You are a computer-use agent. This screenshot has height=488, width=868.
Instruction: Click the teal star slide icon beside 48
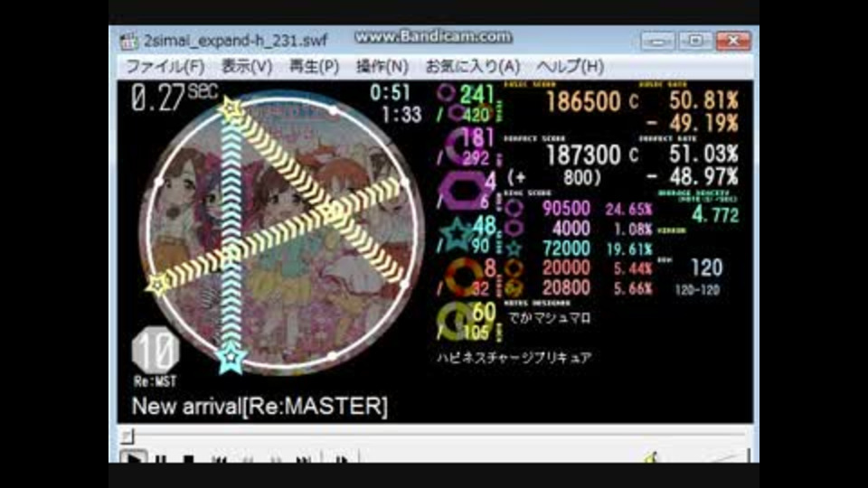click(x=458, y=234)
